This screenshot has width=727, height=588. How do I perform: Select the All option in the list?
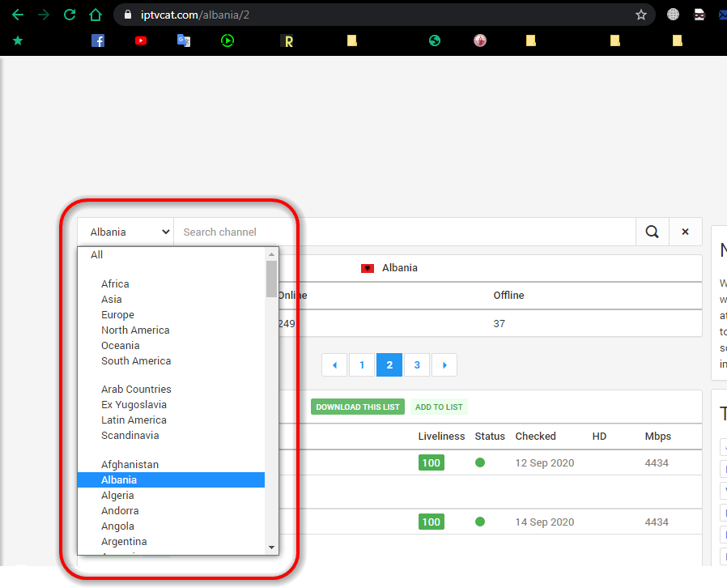click(x=97, y=255)
